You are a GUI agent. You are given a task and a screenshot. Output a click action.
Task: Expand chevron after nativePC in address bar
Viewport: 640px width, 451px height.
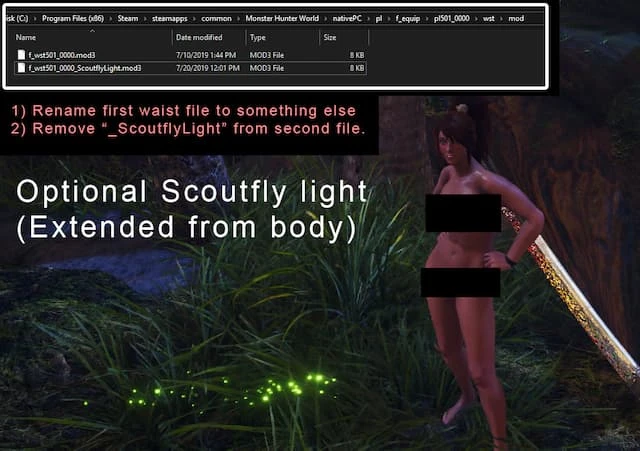tap(369, 19)
